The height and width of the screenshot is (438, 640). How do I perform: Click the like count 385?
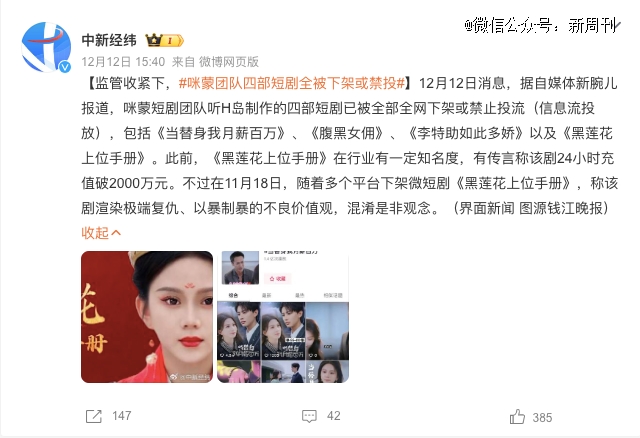coord(542,418)
